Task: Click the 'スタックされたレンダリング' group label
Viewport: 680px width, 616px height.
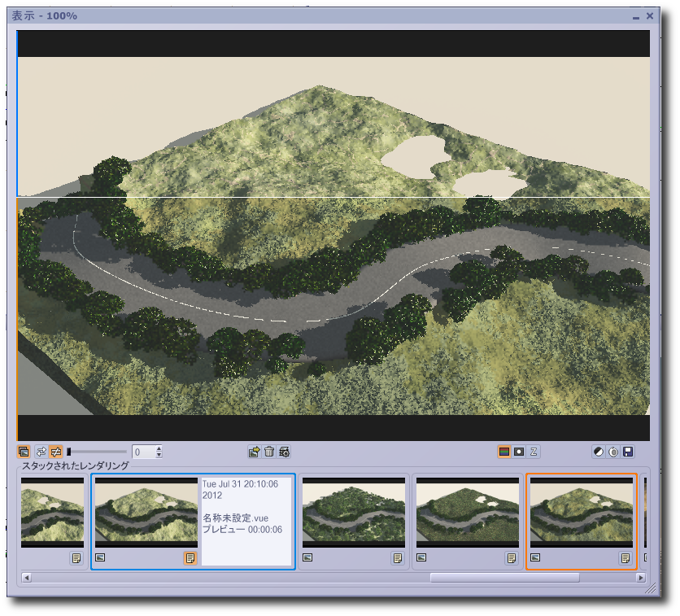Action: click(x=76, y=466)
